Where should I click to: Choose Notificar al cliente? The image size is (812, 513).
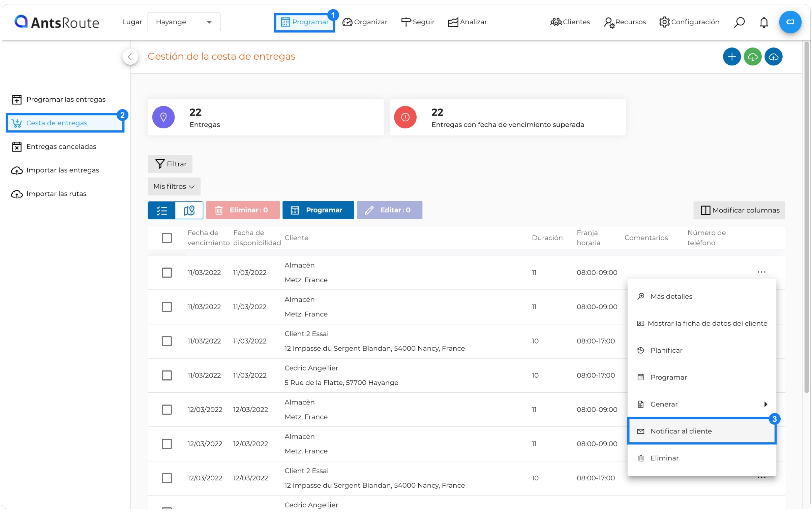coord(701,431)
